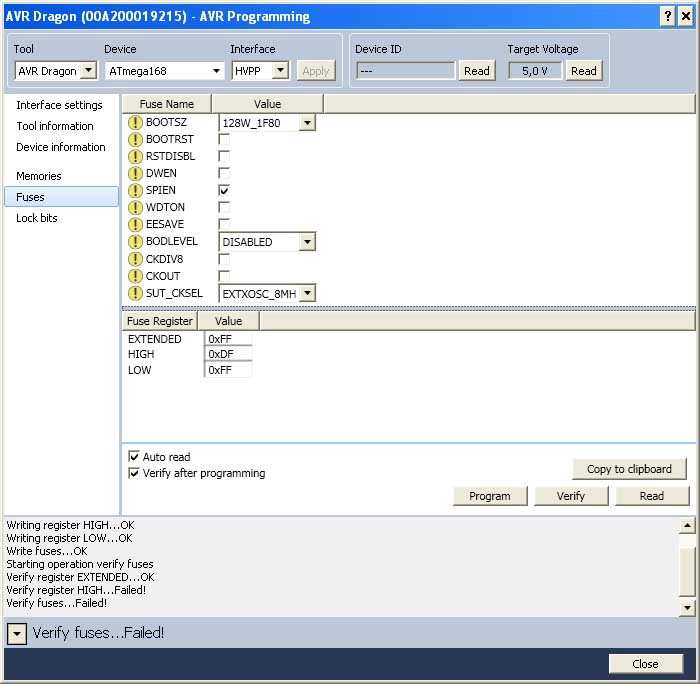
Task: Click the log scrollbar down arrow
Action: tap(687, 608)
